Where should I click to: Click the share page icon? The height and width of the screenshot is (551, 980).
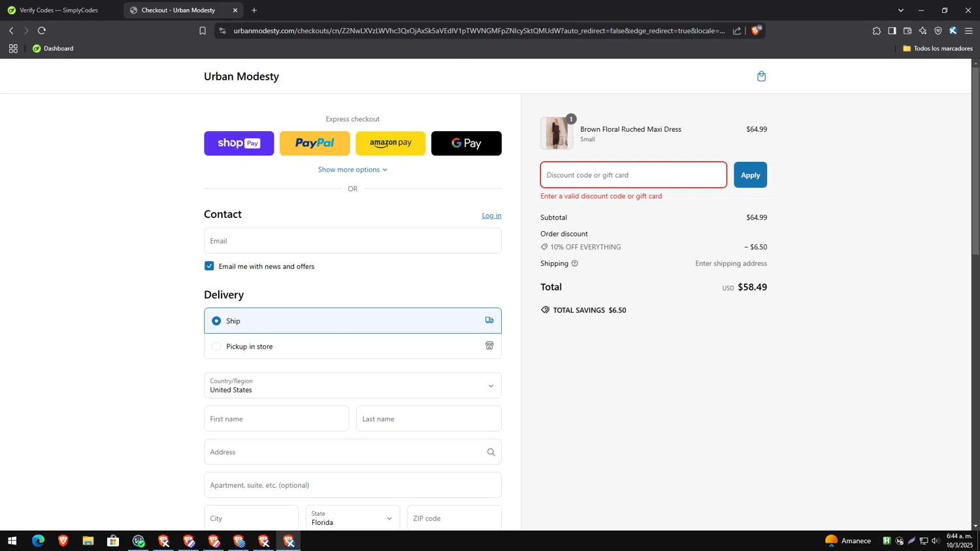point(737,31)
